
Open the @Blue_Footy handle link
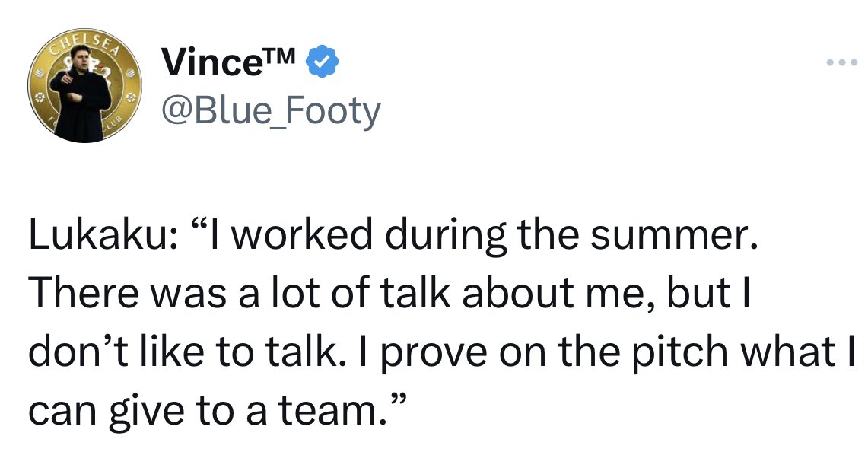272,110
